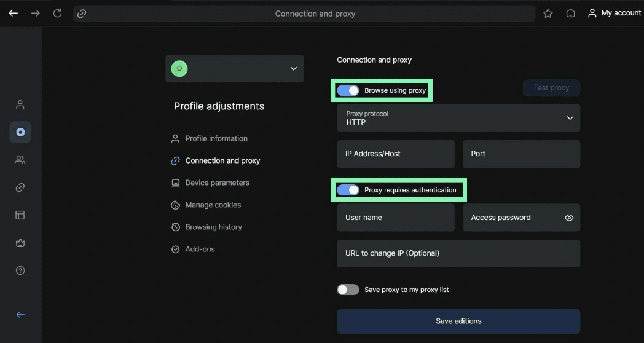Open the profile selector dropdown
644x343 pixels.
click(x=235, y=69)
